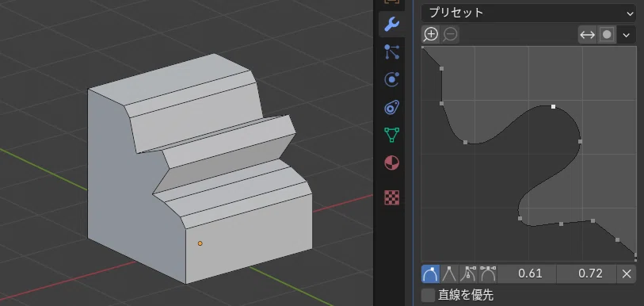Open the Particles properties tab
Viewport: 644px width, 306px height.
click(391, 52)
